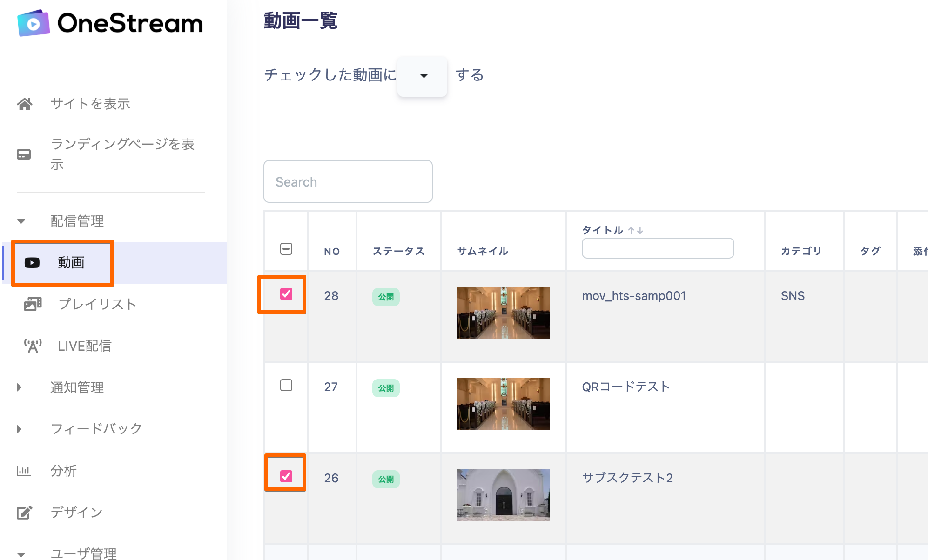Screen dimensions: 928x560
Task: Click the プレイリスト playlist icon
Action: tap(33, 304)
